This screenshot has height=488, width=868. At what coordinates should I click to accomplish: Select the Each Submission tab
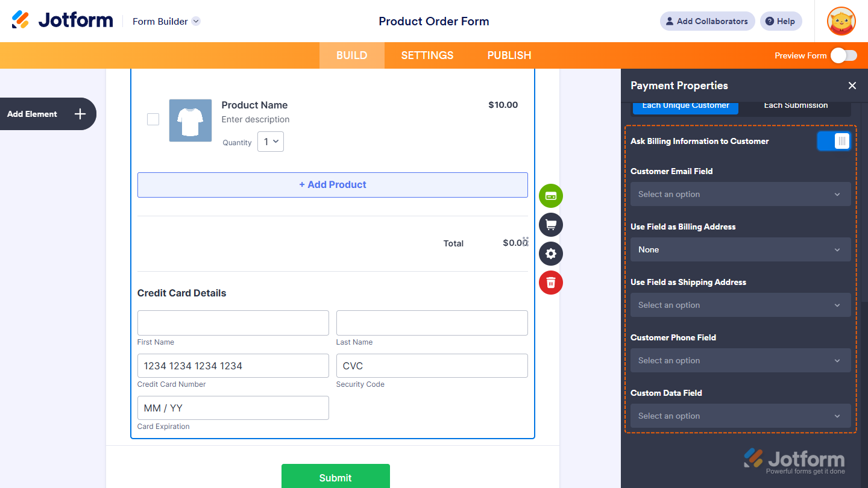(x=796, y=105)
